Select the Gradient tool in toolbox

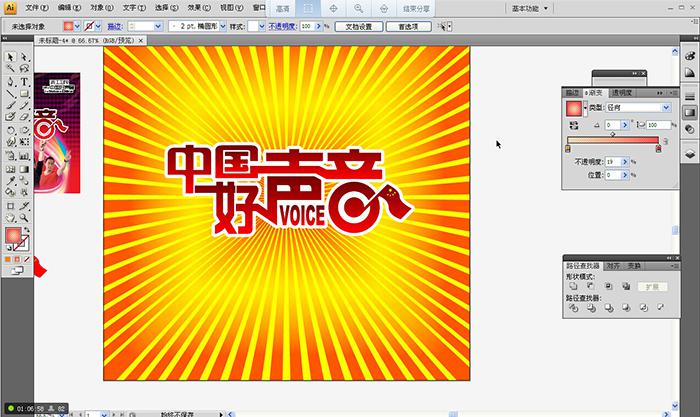click(24, 169)
